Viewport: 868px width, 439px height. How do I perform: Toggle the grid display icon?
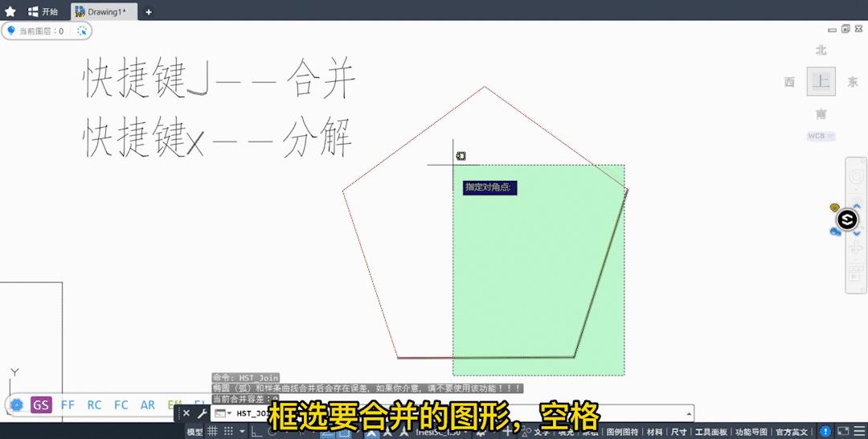(x=212, y=431)
